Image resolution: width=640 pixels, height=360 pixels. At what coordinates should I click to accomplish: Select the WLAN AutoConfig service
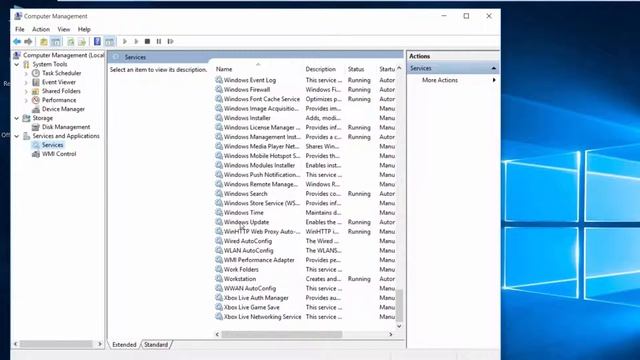[249, 250]
